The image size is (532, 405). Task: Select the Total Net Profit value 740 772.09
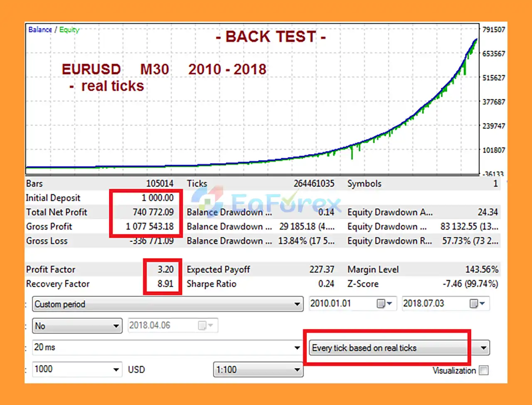(153, 212)
